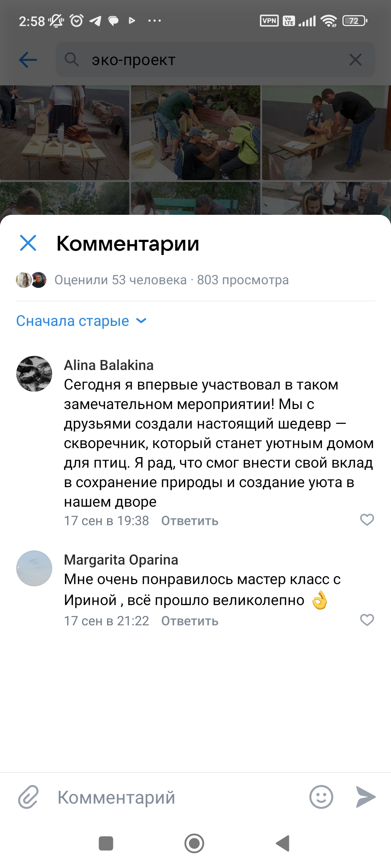Like Alina Balakina's comment
This screenshot has width=391, height=868.
(367, 520)
